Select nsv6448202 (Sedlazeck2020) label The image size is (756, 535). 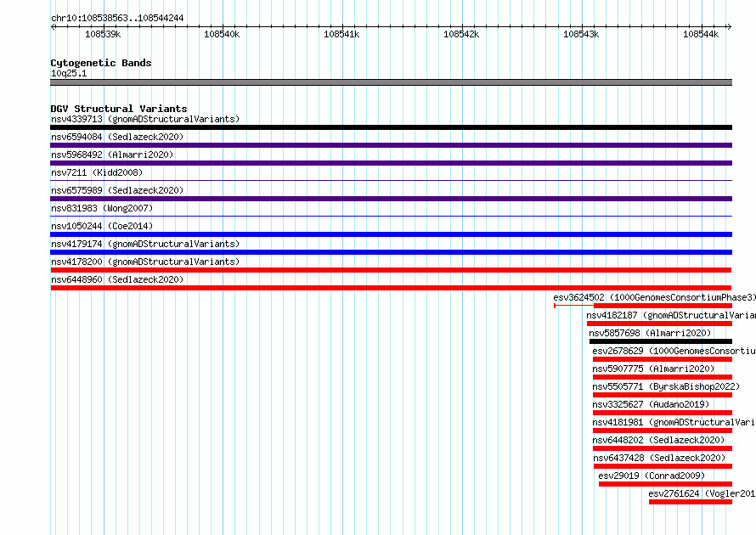658,440
